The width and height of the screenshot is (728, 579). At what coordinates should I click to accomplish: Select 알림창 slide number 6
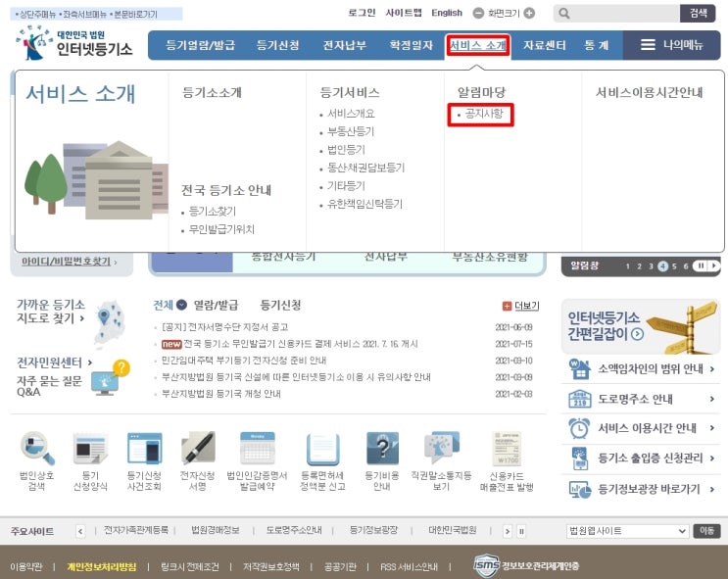pyautogui.click(x=686, y=266)
